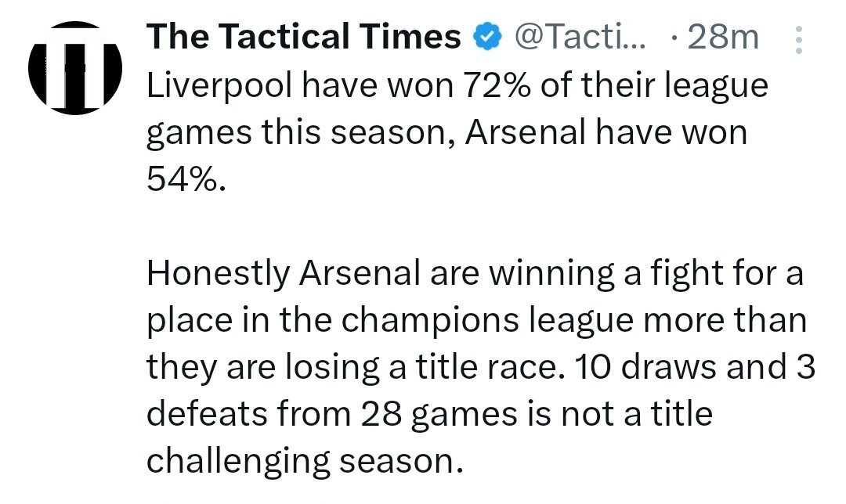Click the line 'Honestly Arsenal are winning a fight'
Viewport: 846px width, 504px height.
pyautogui.click(x=475, y=273)
